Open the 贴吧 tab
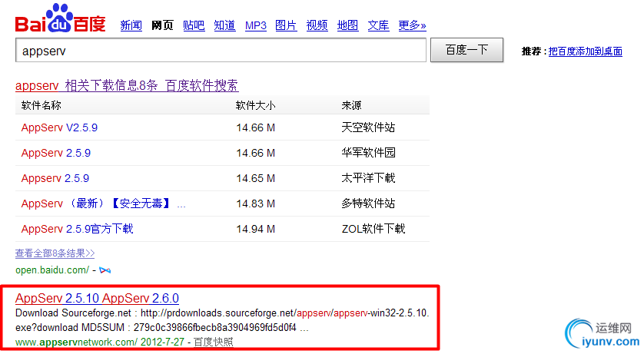This screenshot has height=354, width=644. pos(194,25)
